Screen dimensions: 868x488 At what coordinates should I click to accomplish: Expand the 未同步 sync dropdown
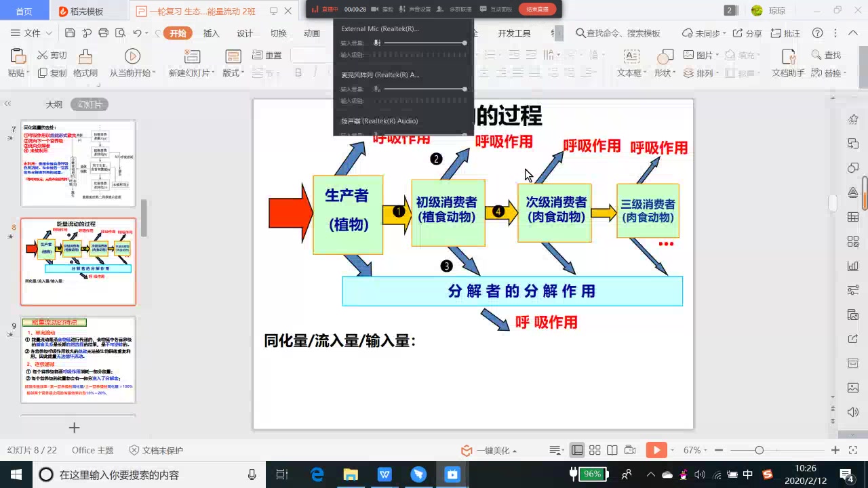pyautogui.click(x=724, y=33)
